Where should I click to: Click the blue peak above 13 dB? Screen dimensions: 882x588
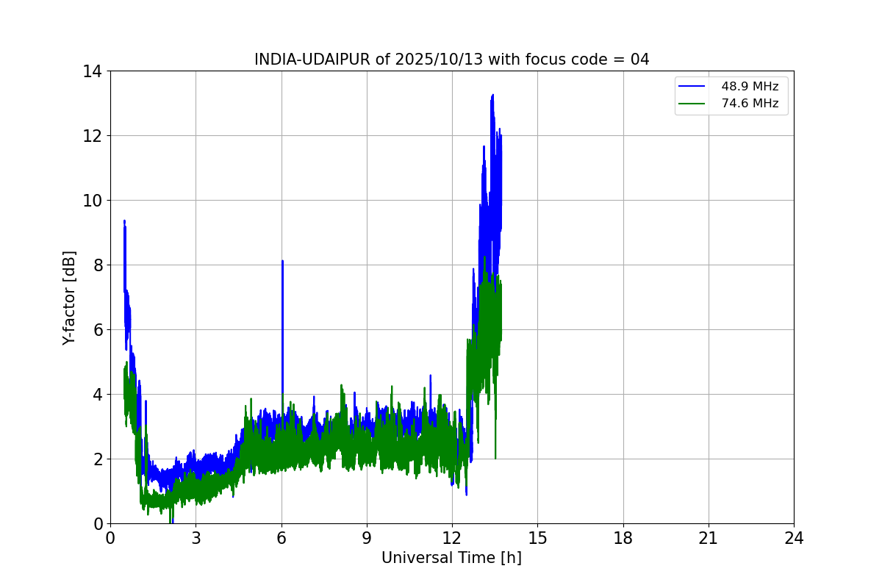coord(492,95)
